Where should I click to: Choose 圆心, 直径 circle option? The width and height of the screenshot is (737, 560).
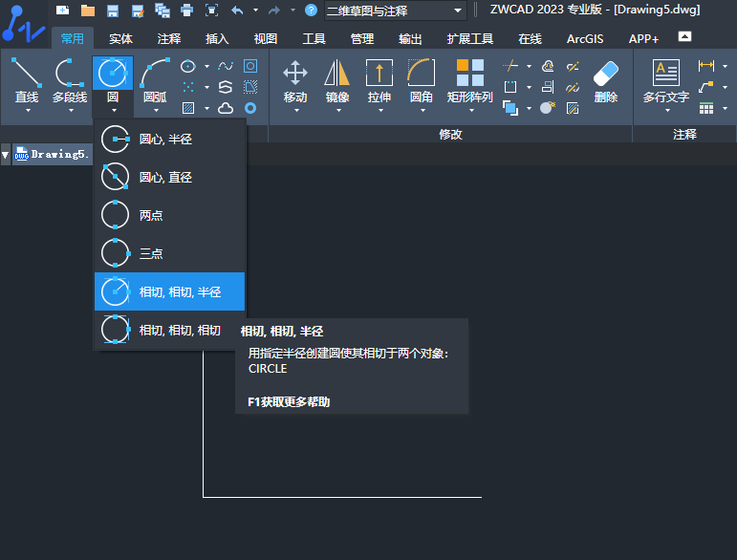coord(170,177)
